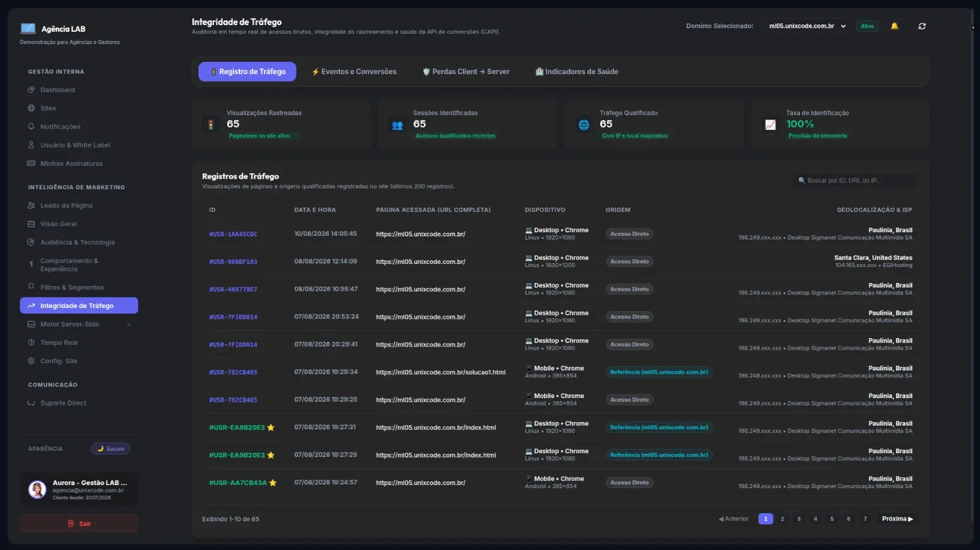Click the Ativo status badge
Screen dimensions: 980x550
tap(867, 26)
